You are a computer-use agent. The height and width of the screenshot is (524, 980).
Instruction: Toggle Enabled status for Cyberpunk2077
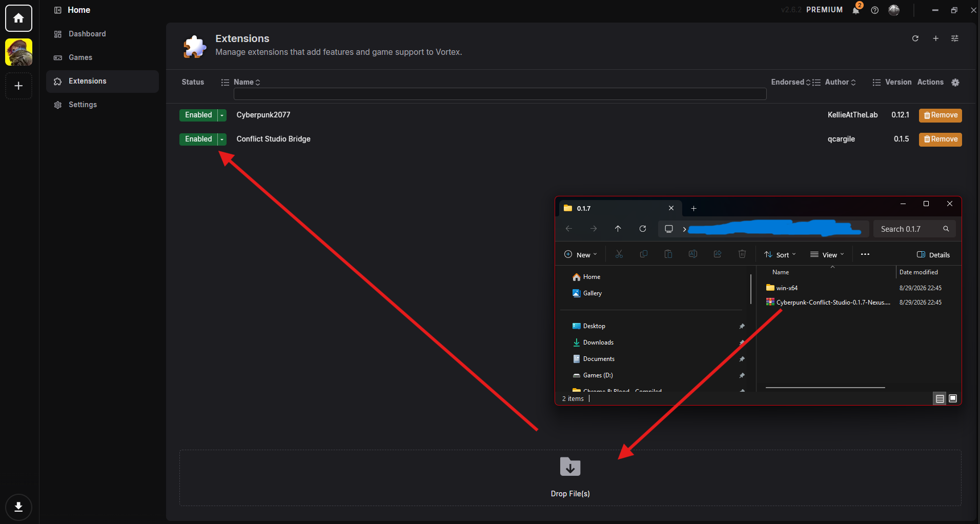(198, 115)
